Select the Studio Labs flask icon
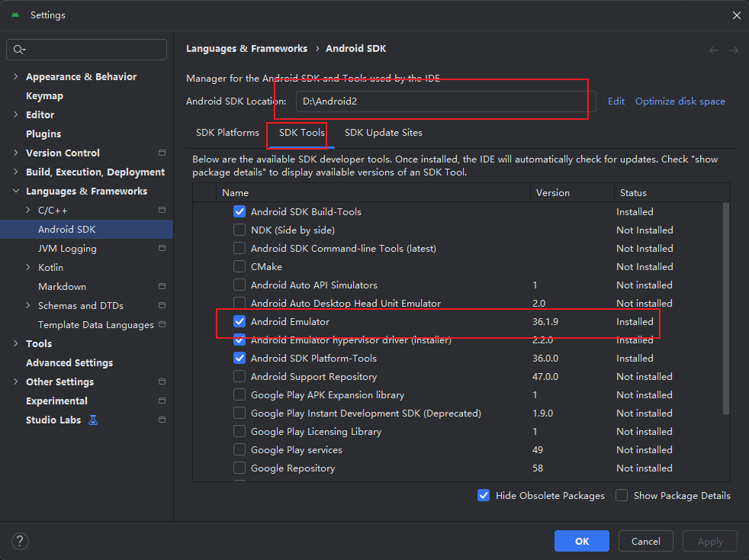Image resolution: width=749 pixels, height=560 pixels. tap(93, 420)
